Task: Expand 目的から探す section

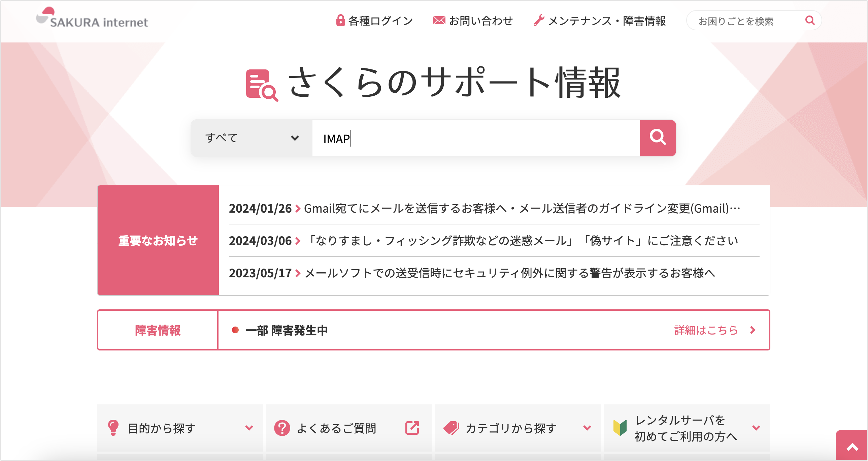Action: point(180,428)
